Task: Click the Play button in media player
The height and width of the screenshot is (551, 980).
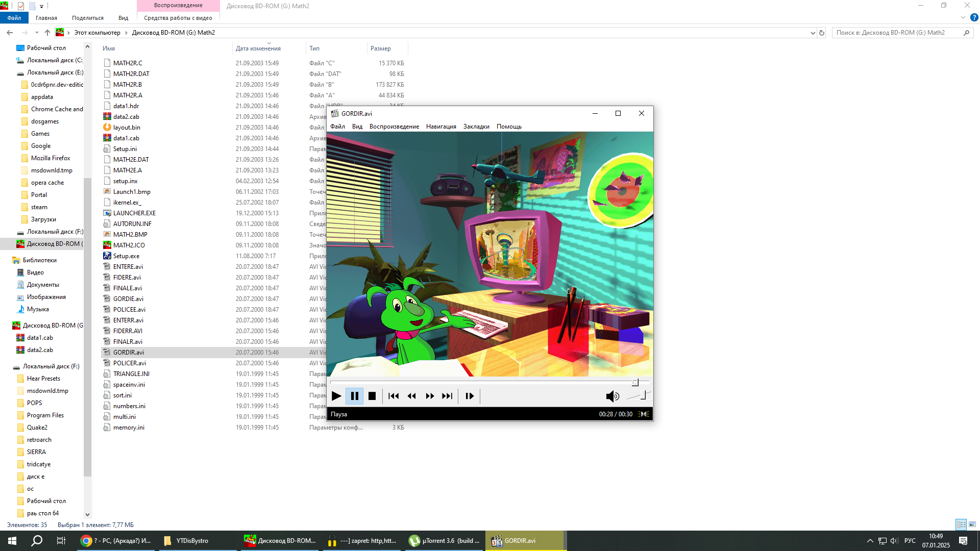Action: point(336,396)
